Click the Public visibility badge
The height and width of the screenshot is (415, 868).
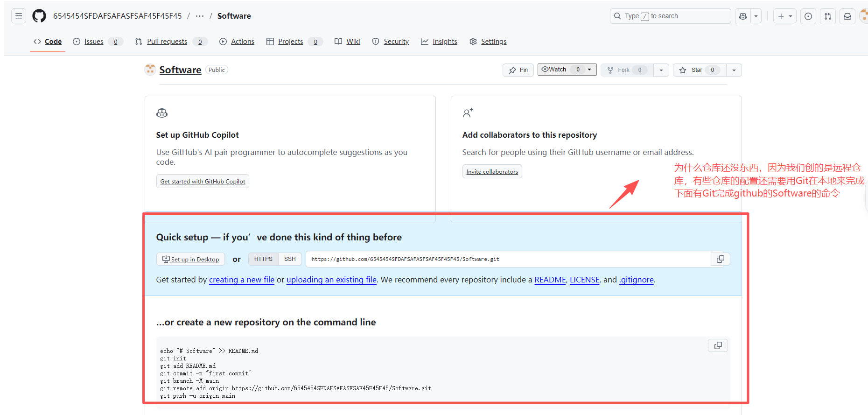click(217, 70)
